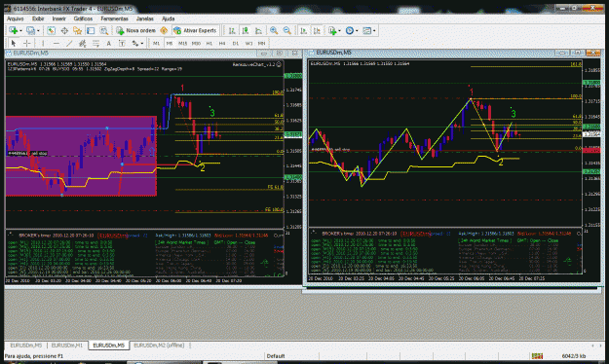Show the Data Window crosshair icon
Screen dimensions: 609x364
64,30
